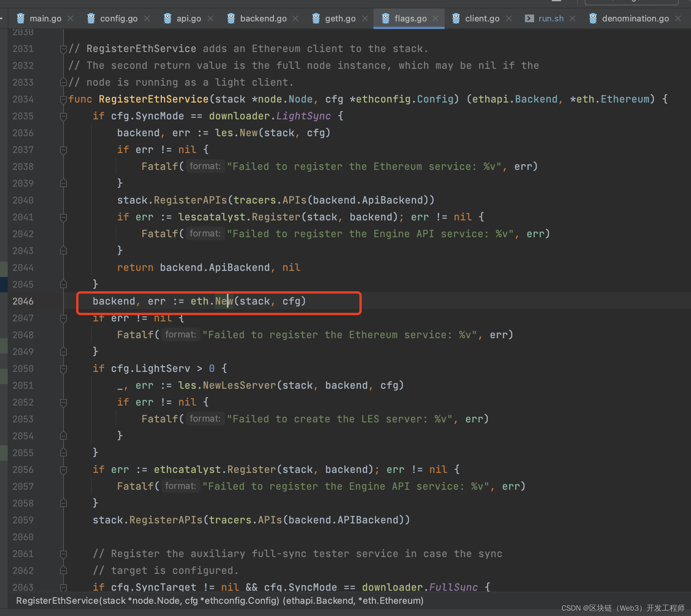Click NewLesServer on line 2051
691x616 pixels.
(x=239, y=385)
